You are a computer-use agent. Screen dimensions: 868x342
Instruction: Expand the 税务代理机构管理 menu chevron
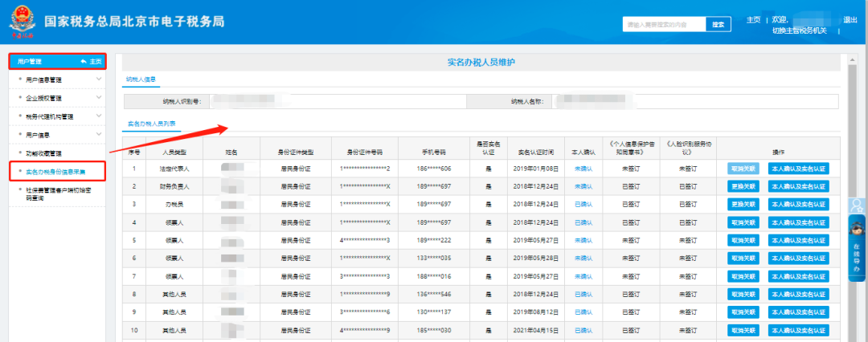click(99, 116)
